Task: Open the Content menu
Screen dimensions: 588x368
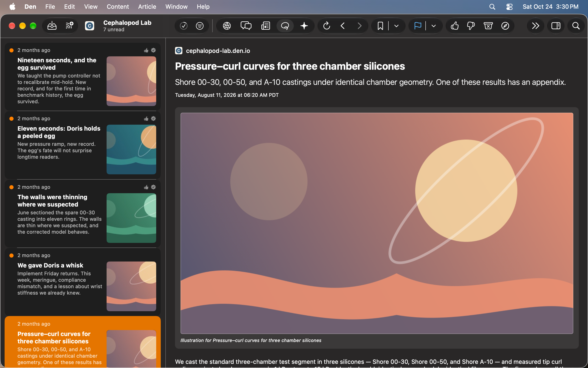Action: 118,7
